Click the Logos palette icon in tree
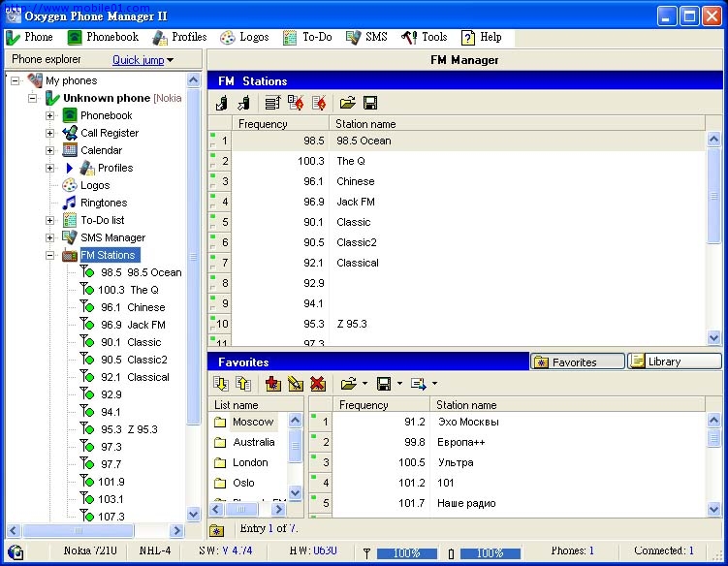This screenshot has height=566, width=728. click(69, 185)
